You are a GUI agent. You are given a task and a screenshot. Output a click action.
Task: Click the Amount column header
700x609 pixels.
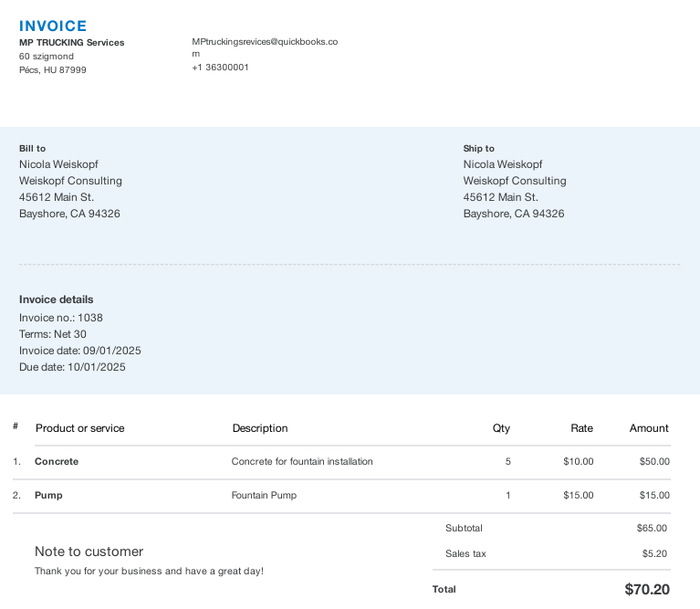tap(649, 428)
